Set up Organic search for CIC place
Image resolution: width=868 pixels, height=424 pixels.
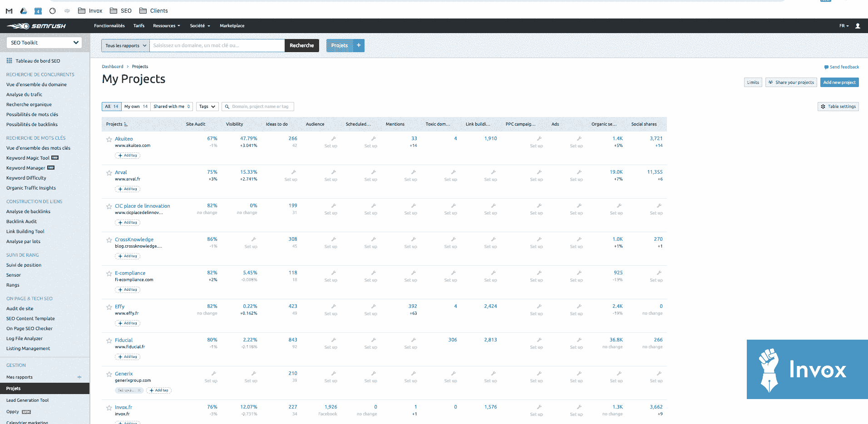(616, 210)
